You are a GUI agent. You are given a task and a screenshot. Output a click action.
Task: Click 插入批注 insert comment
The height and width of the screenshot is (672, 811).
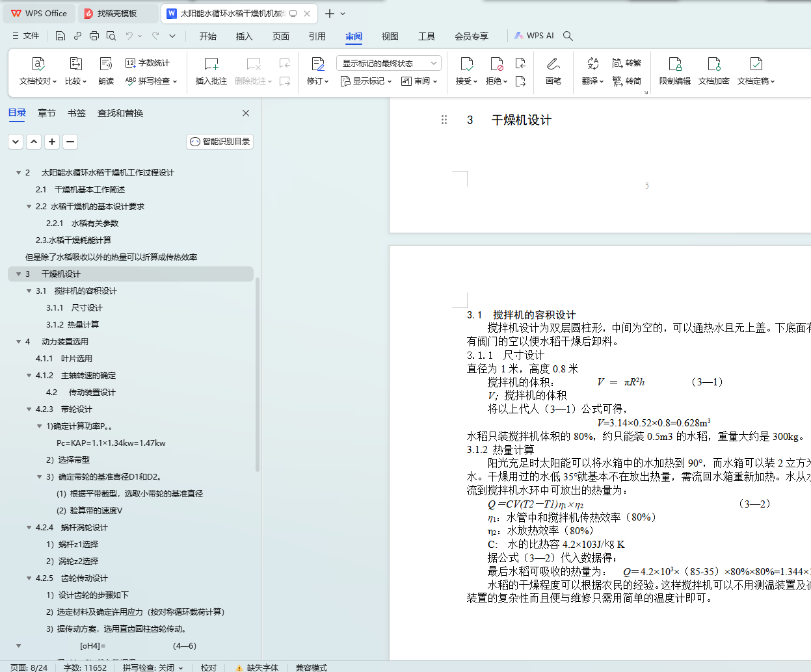point(211,71)
